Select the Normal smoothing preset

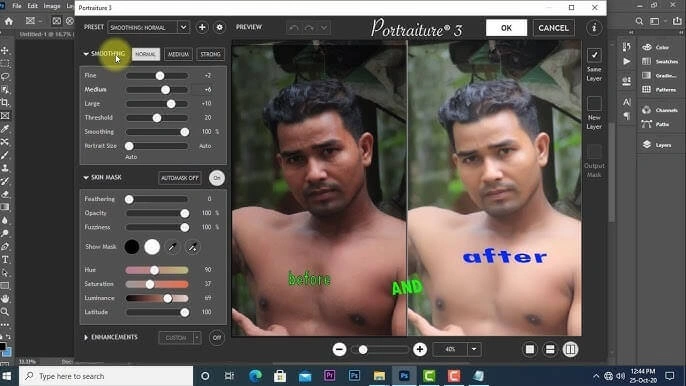[x=146, y=54]
